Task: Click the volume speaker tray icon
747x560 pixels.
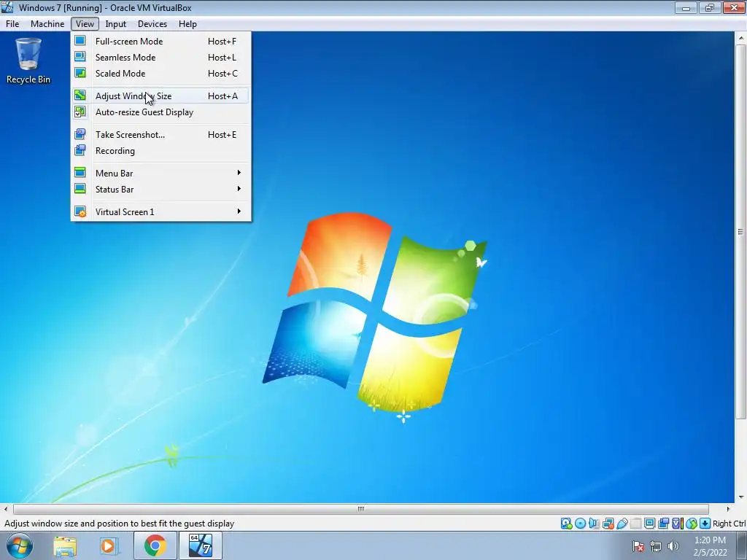Action: (673, 546)
